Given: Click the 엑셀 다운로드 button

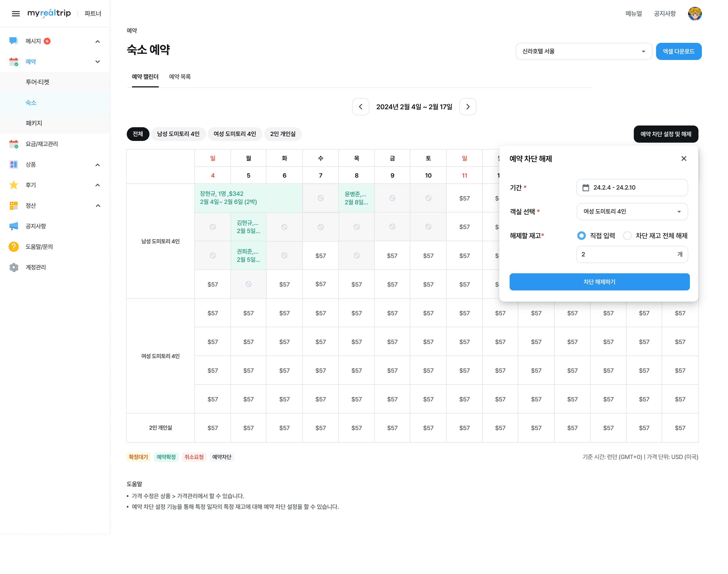Looking at the screenshot, I should [678, 51].
